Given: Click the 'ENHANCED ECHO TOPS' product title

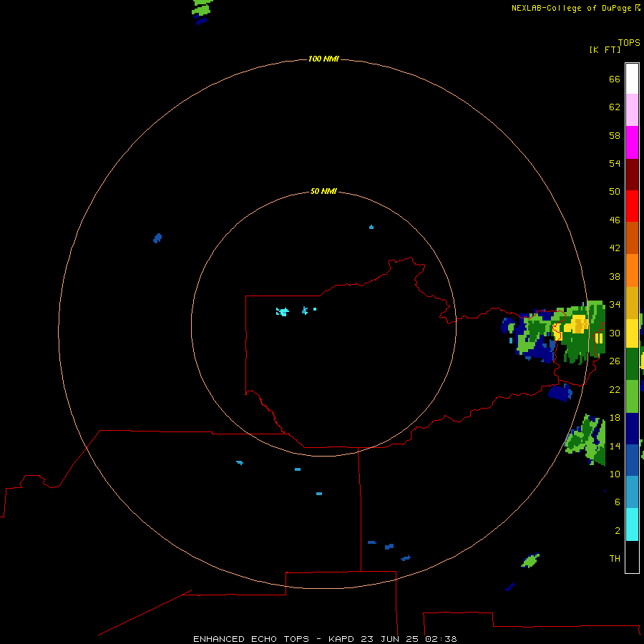Looking at the screenshot, I should pos(251,639).
